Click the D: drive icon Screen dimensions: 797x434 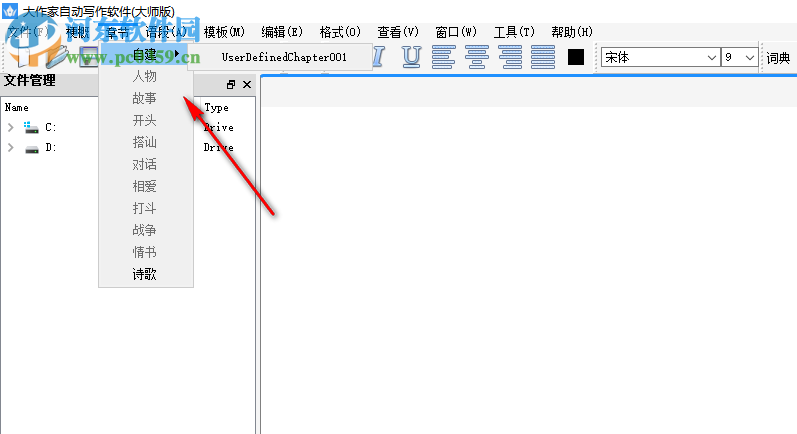coord(32,149)
